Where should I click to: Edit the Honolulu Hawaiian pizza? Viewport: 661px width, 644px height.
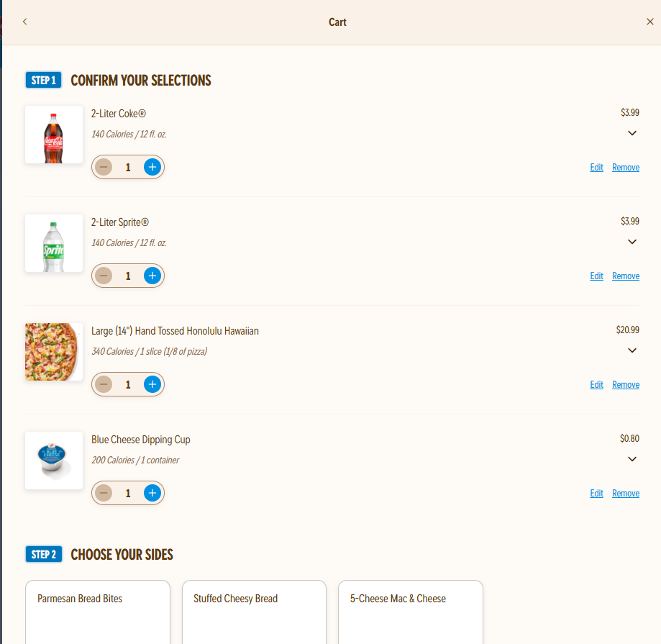pyautogui.click(x=596, y=385)
